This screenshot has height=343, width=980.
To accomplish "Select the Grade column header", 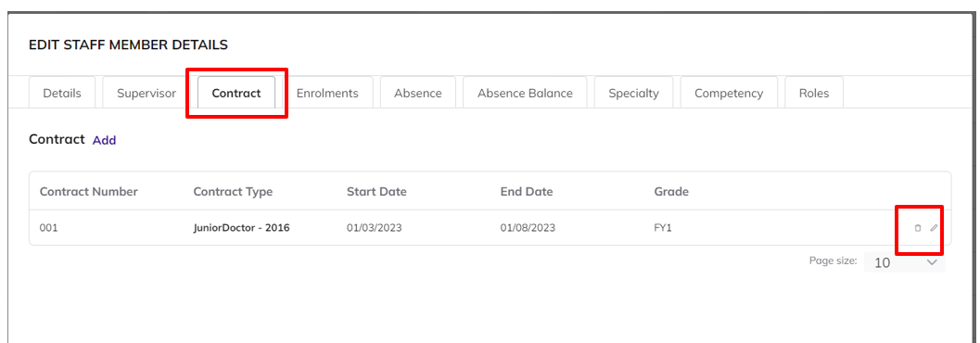I will click(x=671, y=192).
